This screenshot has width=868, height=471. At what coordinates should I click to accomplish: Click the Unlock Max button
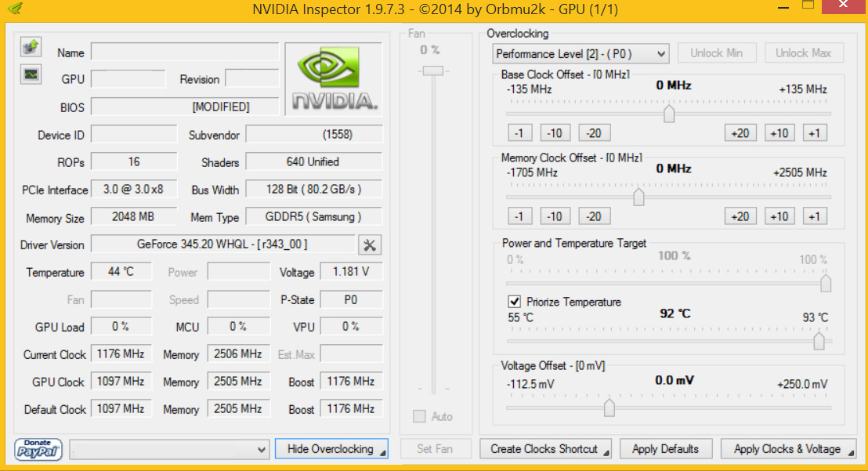[803, 53]
